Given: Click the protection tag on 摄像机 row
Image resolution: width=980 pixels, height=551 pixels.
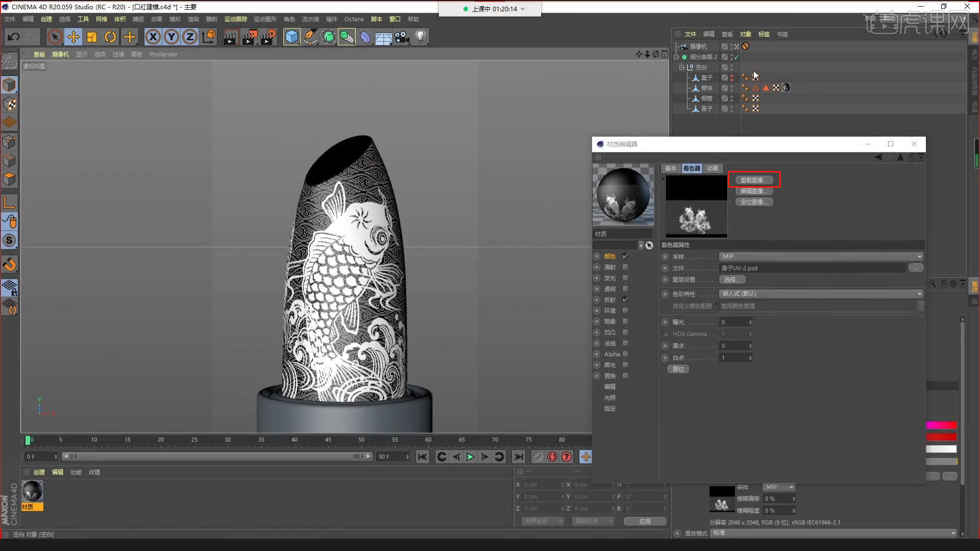Looking at the screenshot, I should click(746, 46).
